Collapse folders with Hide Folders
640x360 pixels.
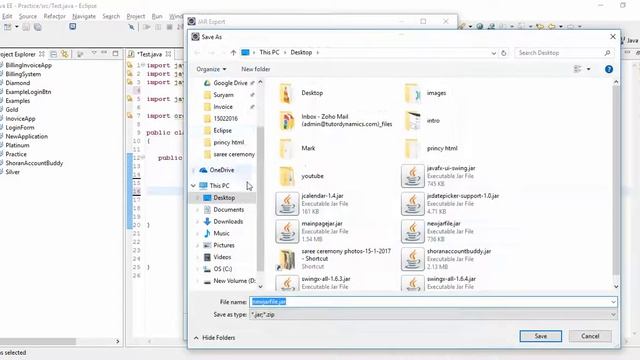point(215,338)
